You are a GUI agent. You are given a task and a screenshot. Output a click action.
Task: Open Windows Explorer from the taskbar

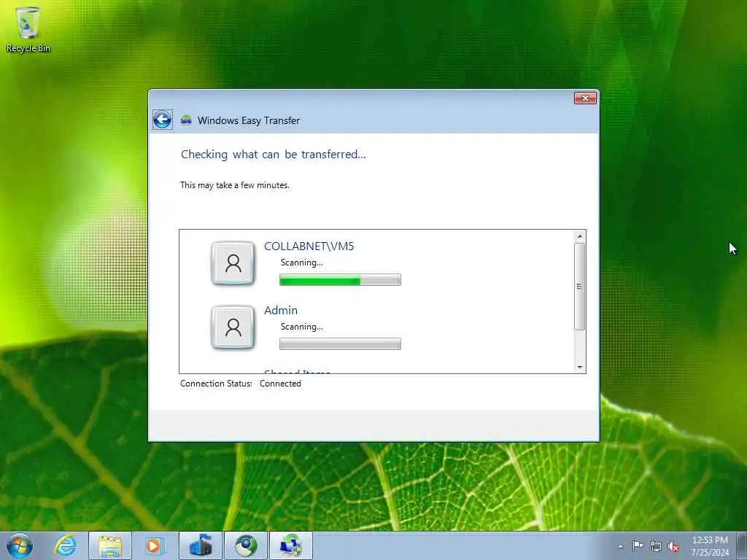[x=110, y=545]
